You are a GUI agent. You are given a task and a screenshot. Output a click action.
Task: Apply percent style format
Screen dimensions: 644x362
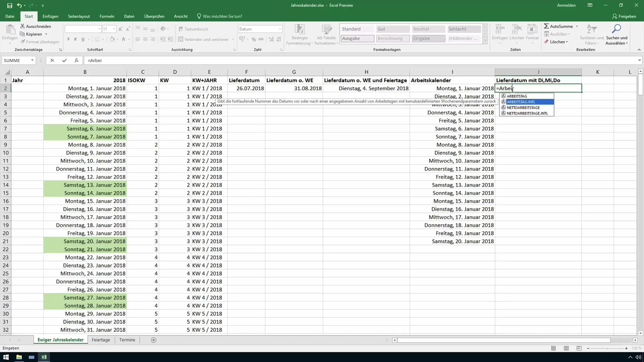click(x=254, y=39)
